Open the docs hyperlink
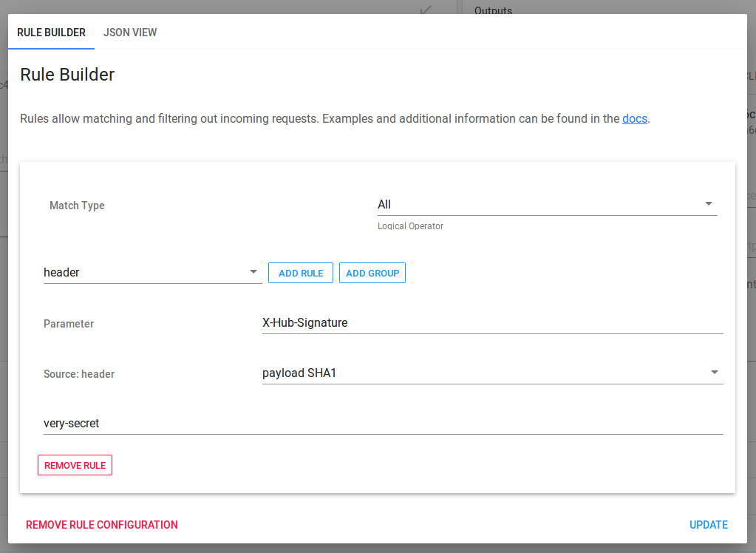The image size is (756, 553). tap(634, 118)
